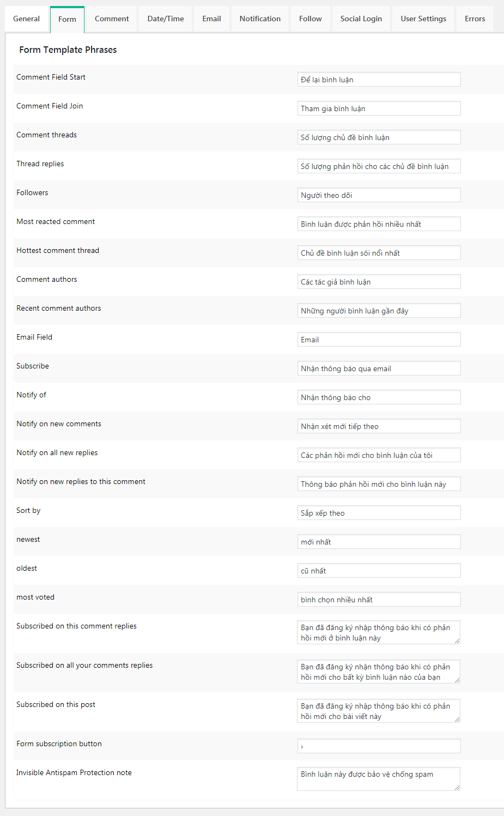Image resolution: width=504 pixels, height=816 pixels.
Task: Click the Subscribed on this post textarea
Action: [x=379, y=711]
